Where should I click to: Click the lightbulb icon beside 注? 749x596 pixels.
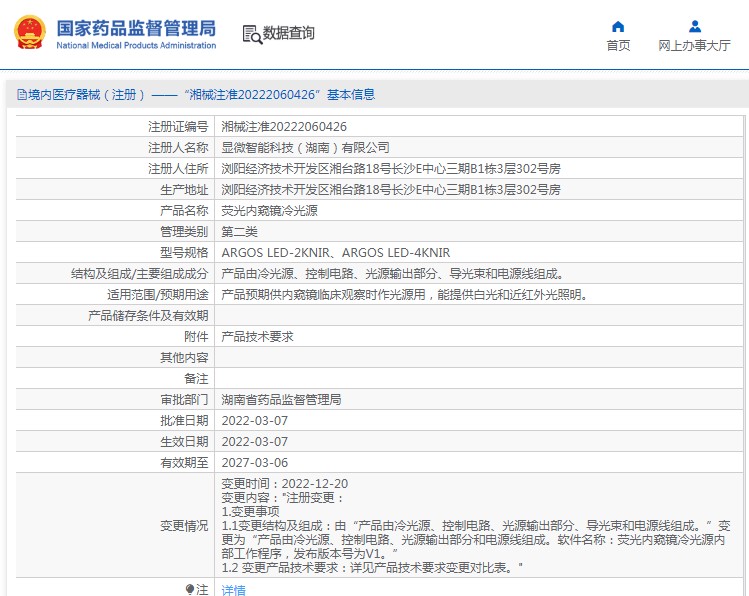click(190, 590)
